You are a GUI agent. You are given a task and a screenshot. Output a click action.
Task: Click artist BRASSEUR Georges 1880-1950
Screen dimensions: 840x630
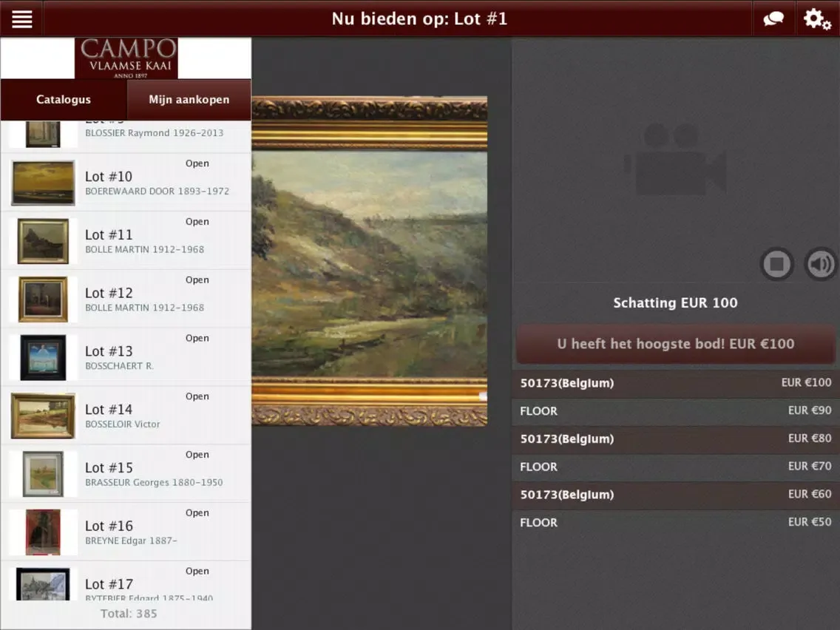[154, 483]
